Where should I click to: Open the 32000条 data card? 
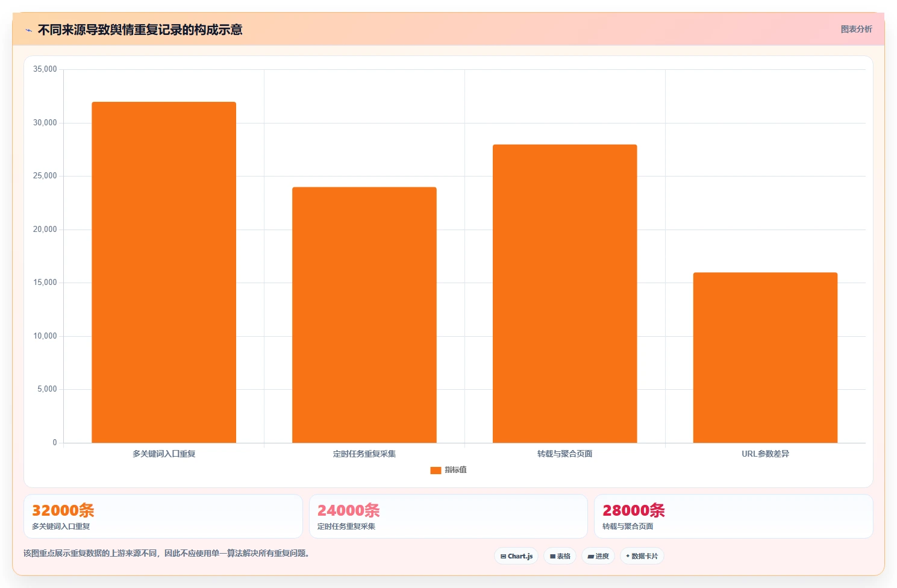tap(163, 516)
